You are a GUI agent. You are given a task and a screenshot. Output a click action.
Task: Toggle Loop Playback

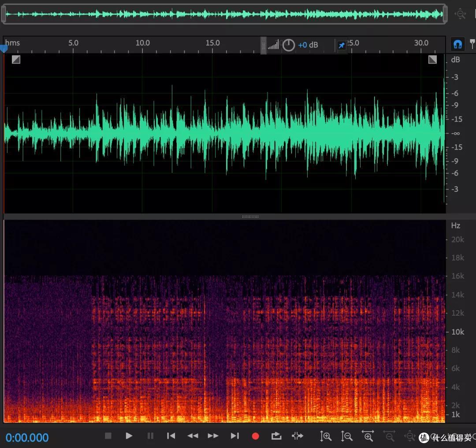[276, 436]
